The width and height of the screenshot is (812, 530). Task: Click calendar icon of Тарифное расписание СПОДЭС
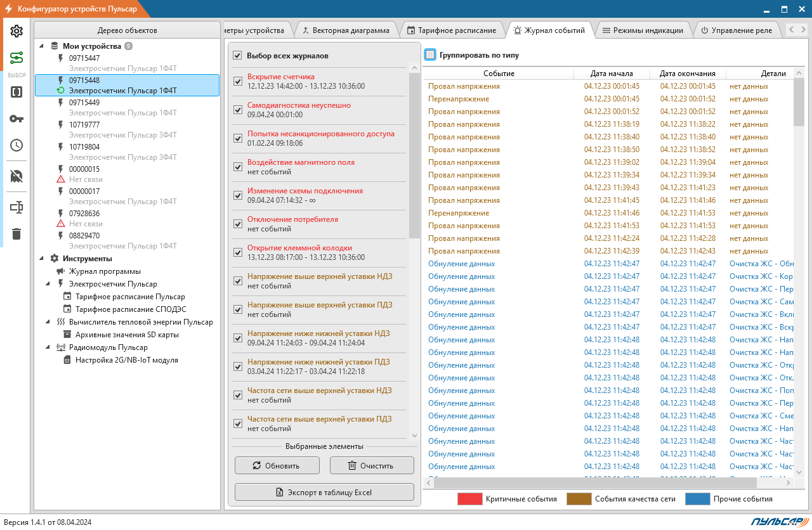tap(67, 309)
